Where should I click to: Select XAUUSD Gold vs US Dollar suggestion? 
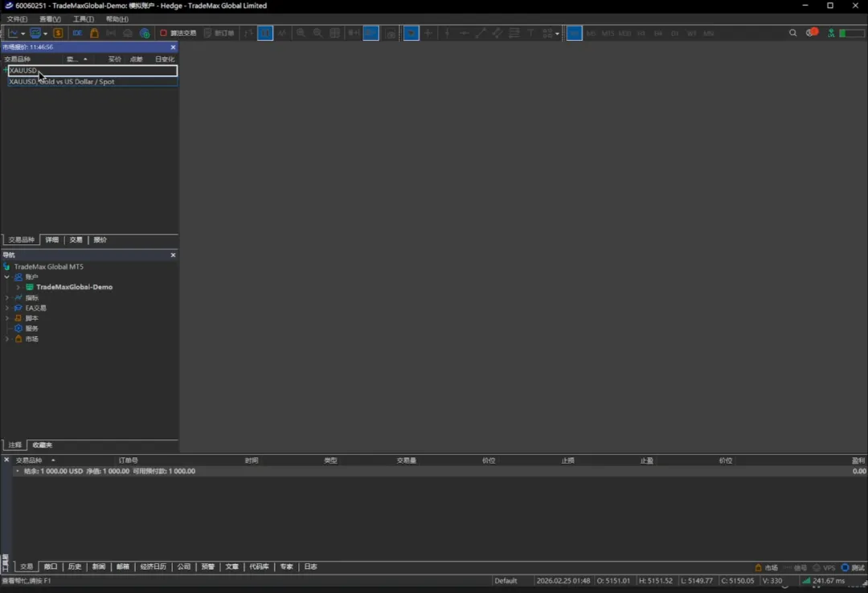(62, 82)
